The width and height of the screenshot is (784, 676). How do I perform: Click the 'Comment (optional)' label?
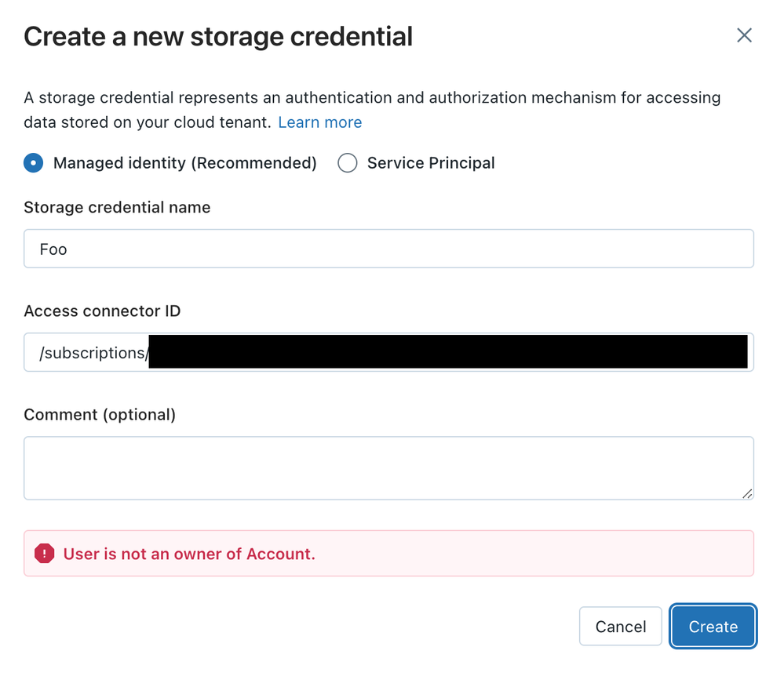[100, 415]
